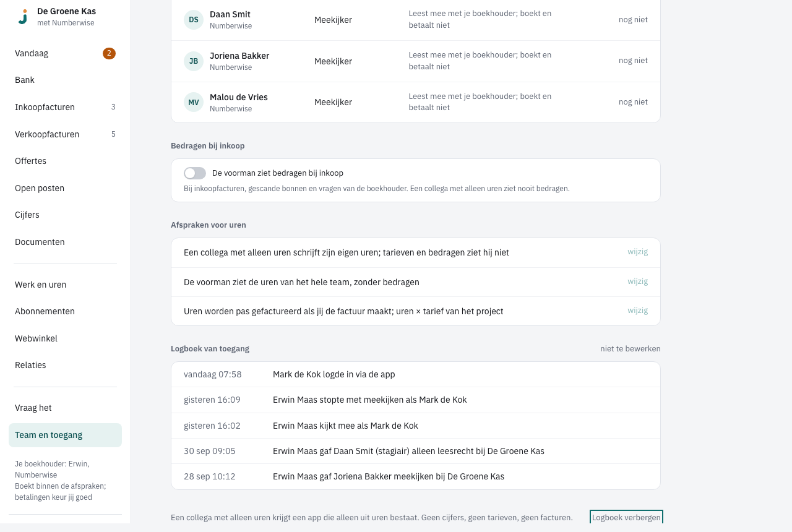Open Malou de Vries' MV avatar

[194, 102]
